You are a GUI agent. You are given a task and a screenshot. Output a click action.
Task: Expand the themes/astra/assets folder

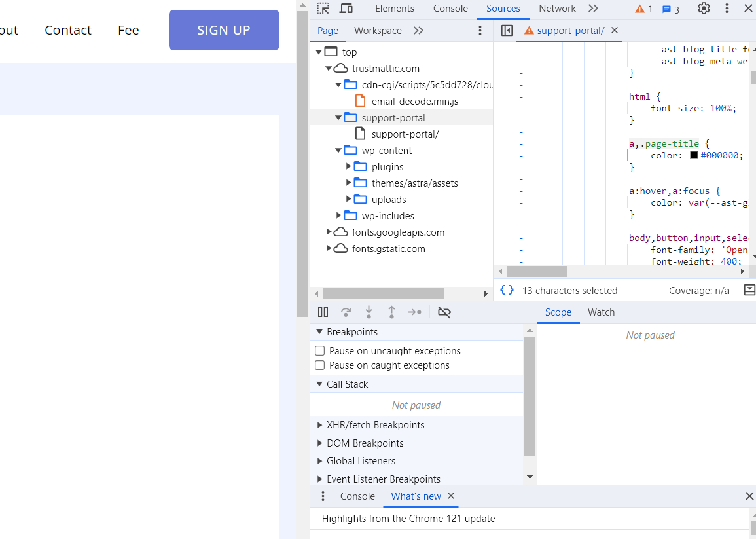click(349, 183)
